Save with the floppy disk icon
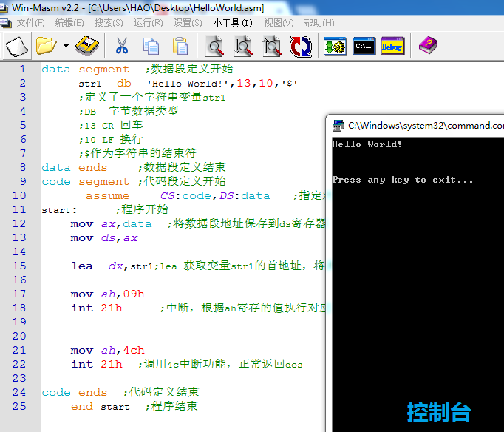 [x=87, y=46]
